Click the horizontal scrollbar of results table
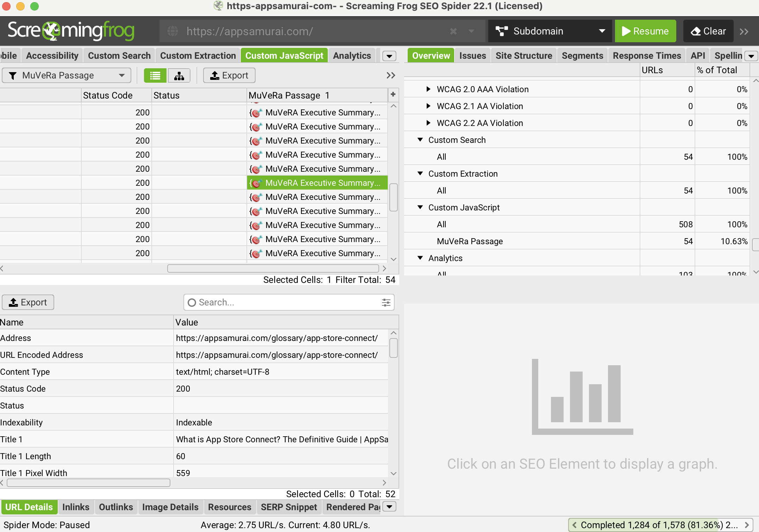759x532 pixels. [x=273, y=268]
